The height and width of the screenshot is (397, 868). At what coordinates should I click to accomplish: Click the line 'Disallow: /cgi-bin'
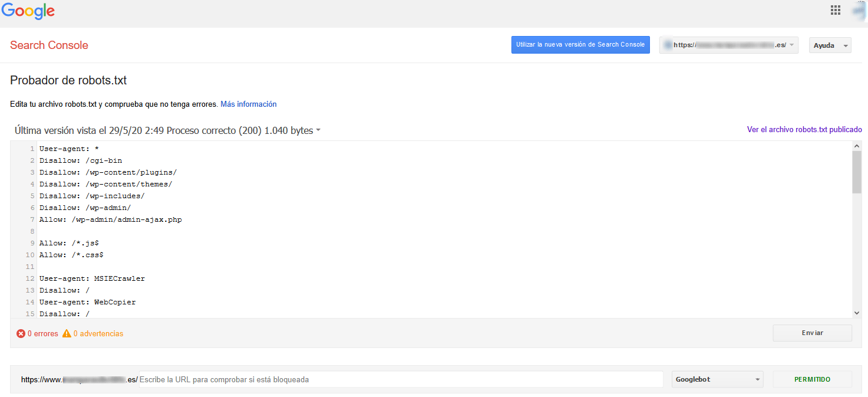(x=81, y=160)
